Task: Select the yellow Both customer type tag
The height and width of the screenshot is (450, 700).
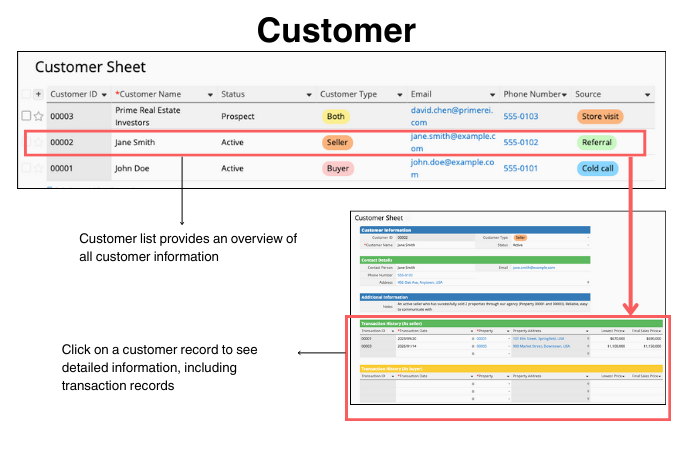Action: tap(335, 116)
